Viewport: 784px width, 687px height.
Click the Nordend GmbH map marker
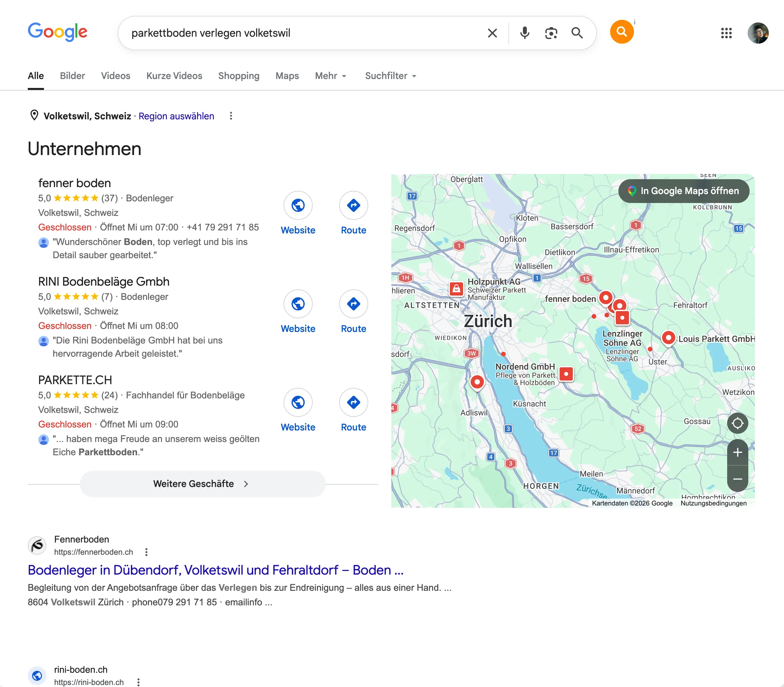(566, 374)
